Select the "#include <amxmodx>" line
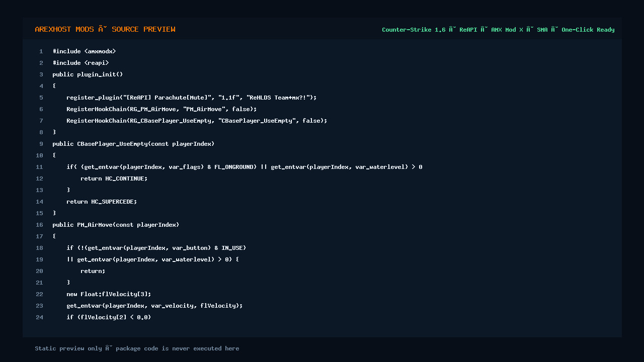 point(85,51)
